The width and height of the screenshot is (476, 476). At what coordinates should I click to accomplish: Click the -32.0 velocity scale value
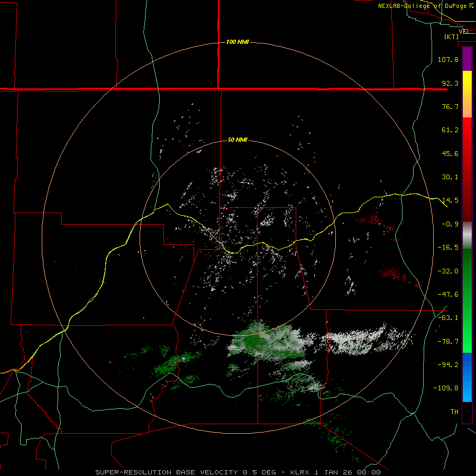[x=448, y=271]
